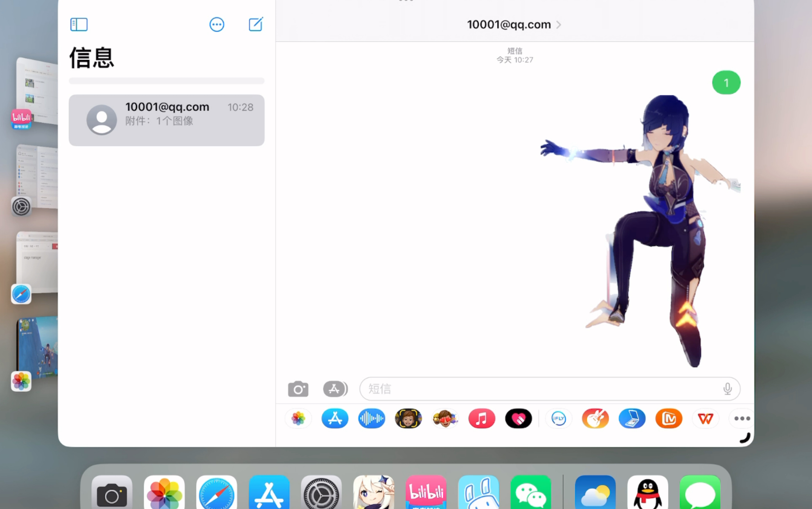Open Memoji app in iMessage strip
812x509 pixels.
[408, 418]
